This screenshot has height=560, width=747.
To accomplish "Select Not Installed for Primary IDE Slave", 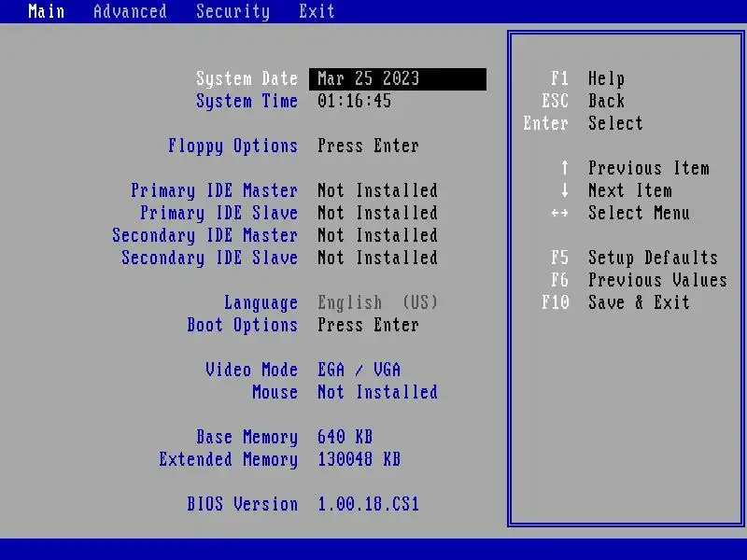I will (378, 213).
